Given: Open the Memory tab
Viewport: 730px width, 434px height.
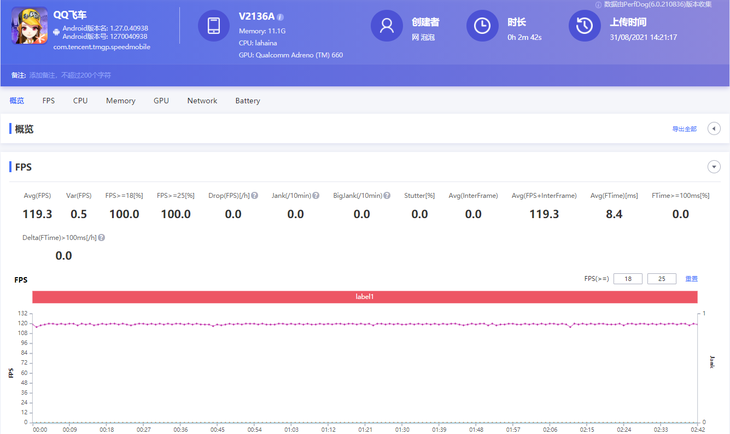Looking at the screenshot, I should [x=120, y=101].
